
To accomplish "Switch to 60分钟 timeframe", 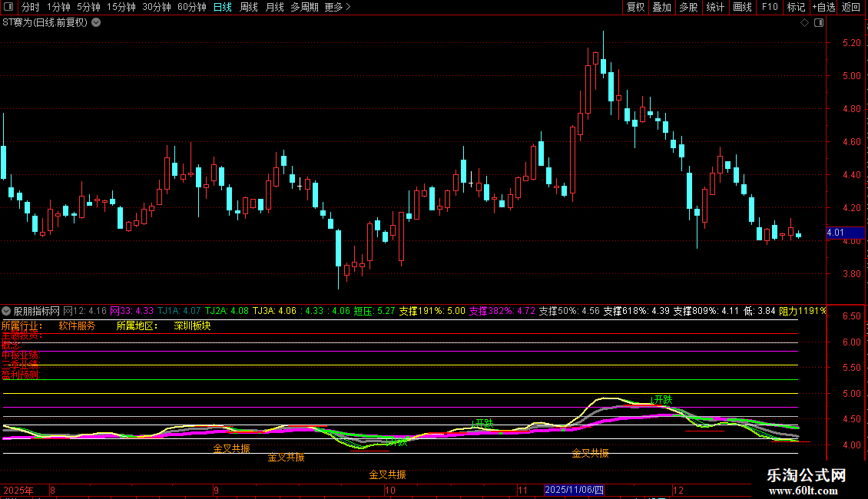I will click(x=191, y=7).
